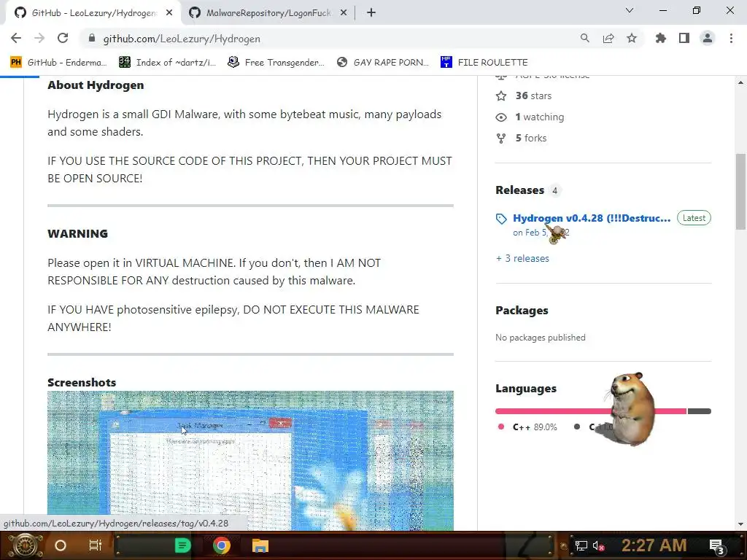Click the Screenshots heading

(x=82, y=382)
